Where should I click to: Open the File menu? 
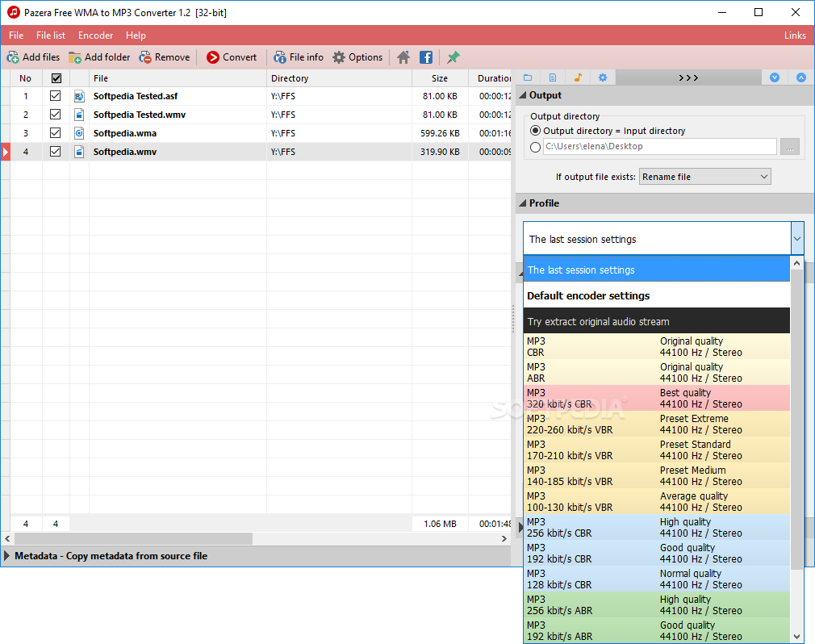coord(16,36)
